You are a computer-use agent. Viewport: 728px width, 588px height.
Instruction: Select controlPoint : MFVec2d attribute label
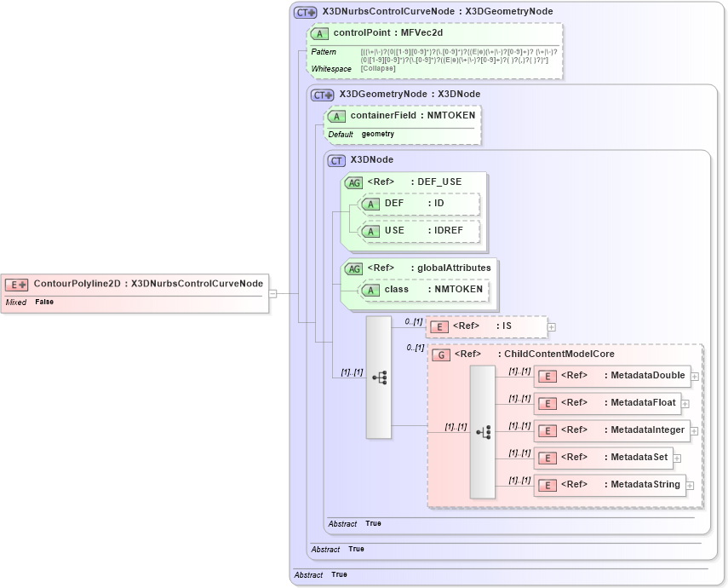(x=388, y=32)
